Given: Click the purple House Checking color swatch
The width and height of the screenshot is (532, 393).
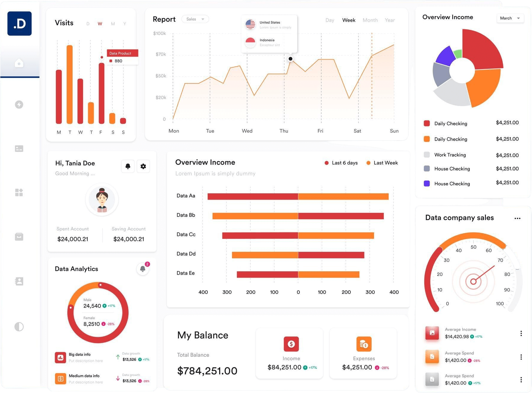Looking at the screenshot, I should click(x=427, y=184).
